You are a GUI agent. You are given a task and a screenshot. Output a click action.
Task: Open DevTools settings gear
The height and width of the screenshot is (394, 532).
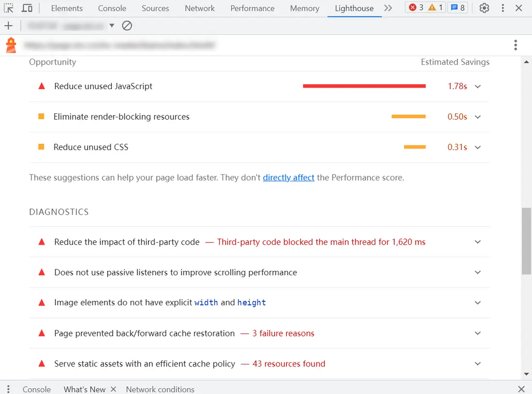(x=484, y=8)
